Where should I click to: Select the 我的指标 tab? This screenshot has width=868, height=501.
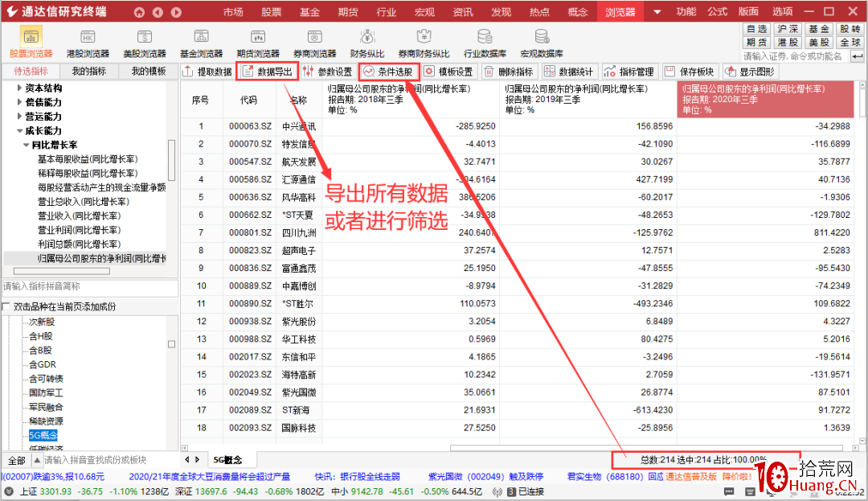point(88,71)
